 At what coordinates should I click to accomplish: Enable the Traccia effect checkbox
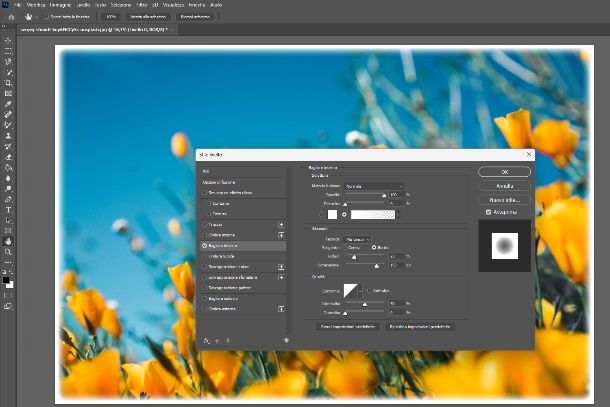(x=205, y=225)
